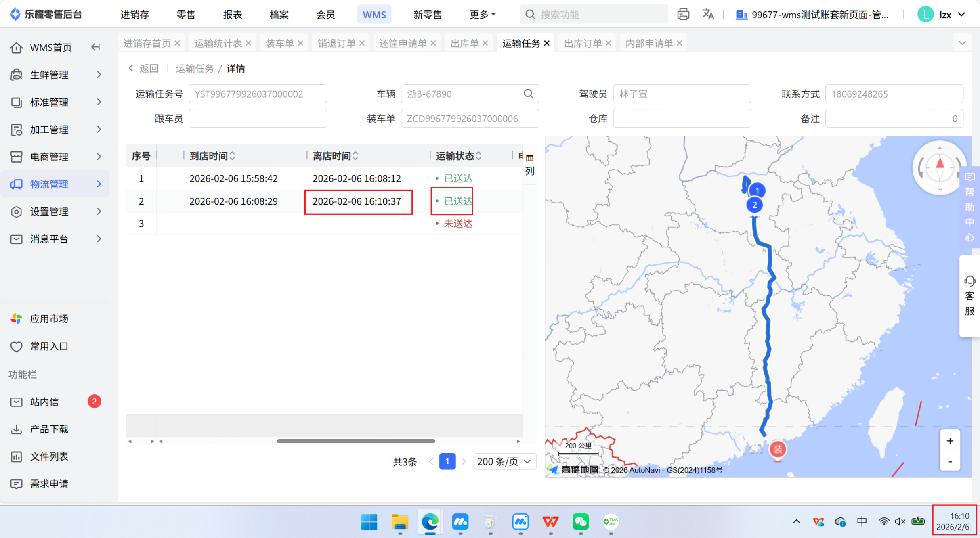This screenshot has height=538, width=980.
Task: Open the 报表 top menu
Action: [x=232, y=15]
